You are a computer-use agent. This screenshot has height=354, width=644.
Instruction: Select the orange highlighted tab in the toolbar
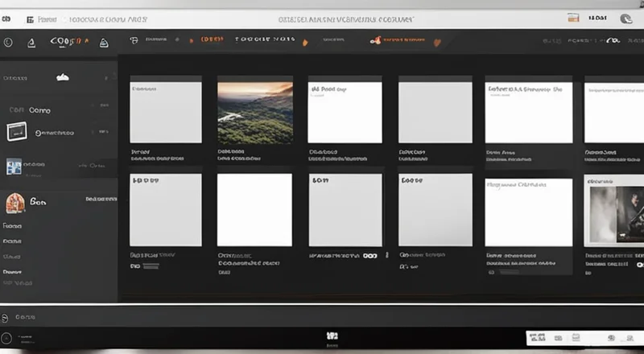coord(212,39)
